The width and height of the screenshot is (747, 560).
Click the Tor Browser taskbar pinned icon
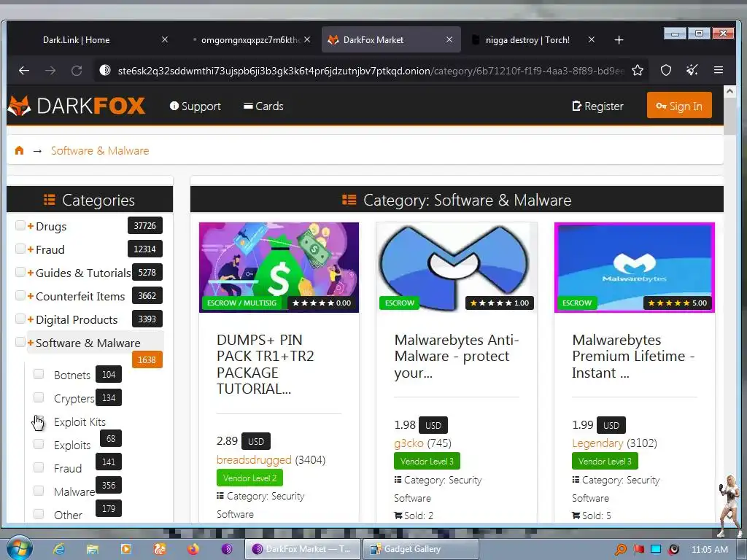(226, 549)
